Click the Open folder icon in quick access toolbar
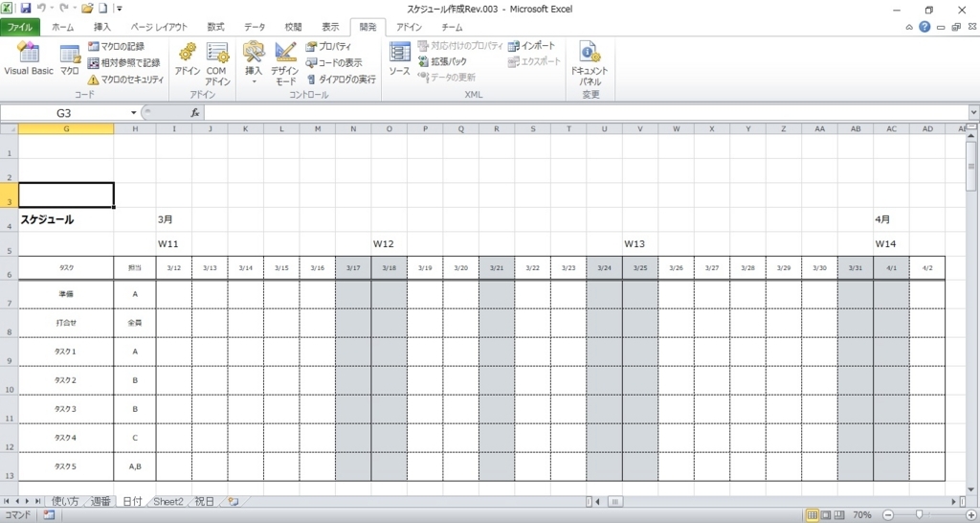 point(87,9)
